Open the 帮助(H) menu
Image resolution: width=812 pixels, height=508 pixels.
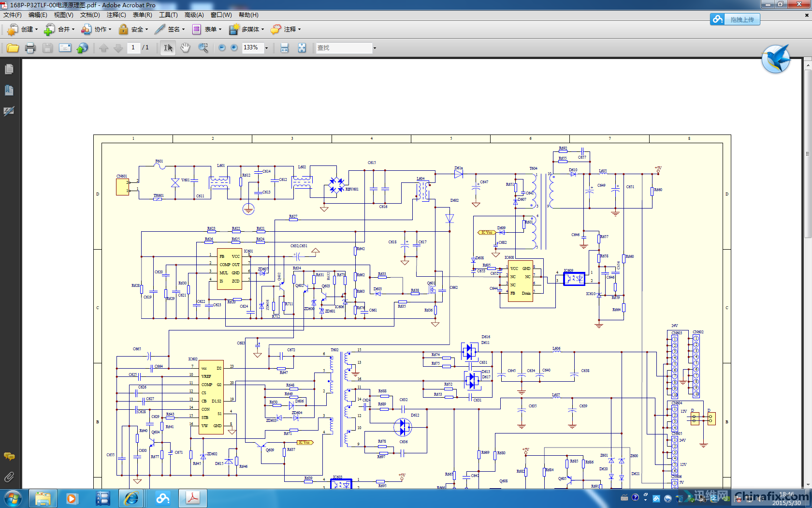point(248,15)
